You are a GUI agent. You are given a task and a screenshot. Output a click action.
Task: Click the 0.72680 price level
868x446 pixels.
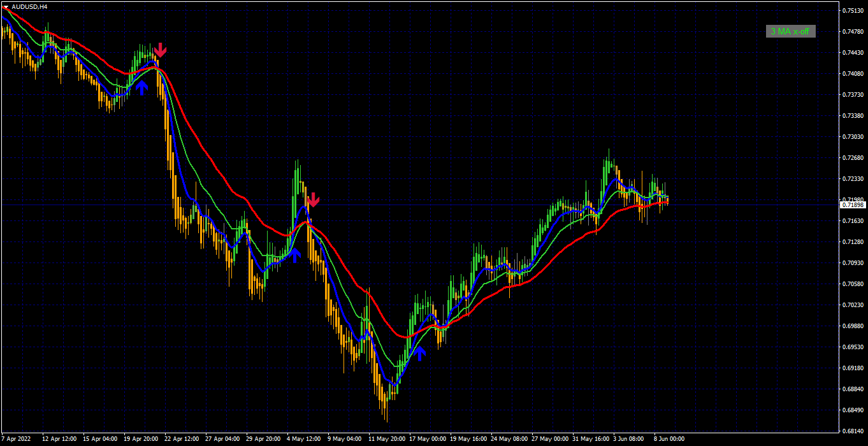coord(853,157)
